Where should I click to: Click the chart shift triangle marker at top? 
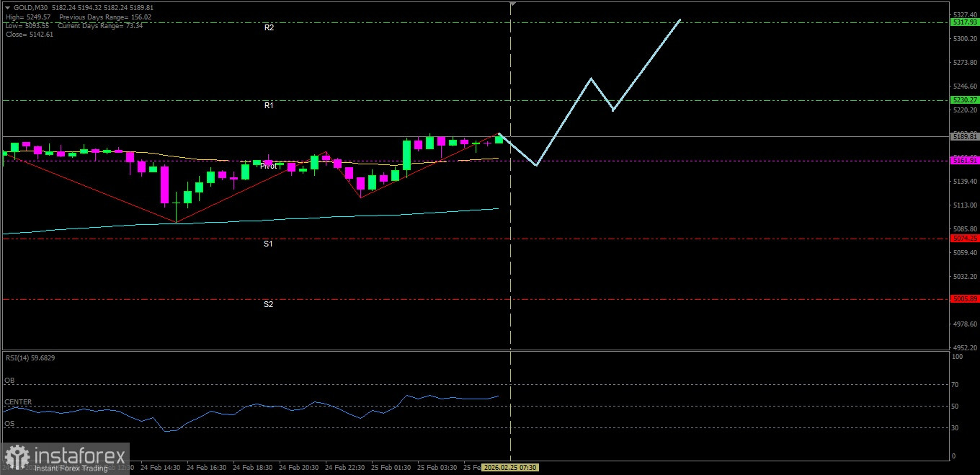(x=512, y=4)
